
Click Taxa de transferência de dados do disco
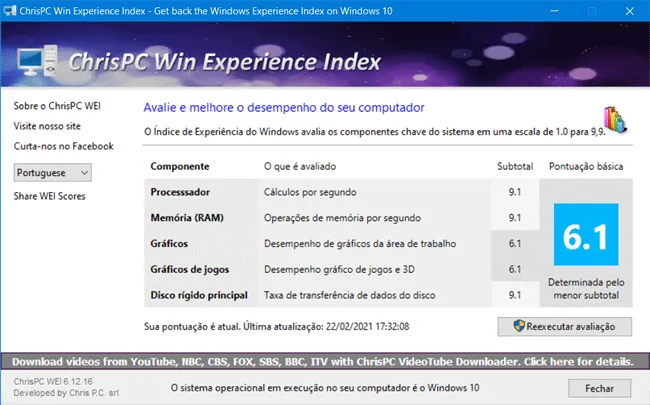point(349,295)
